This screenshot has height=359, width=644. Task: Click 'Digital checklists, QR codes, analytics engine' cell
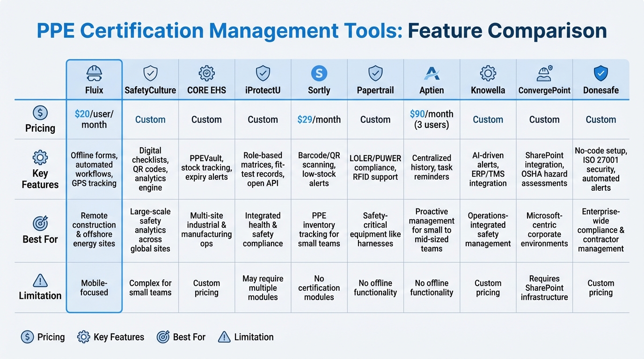150,169
